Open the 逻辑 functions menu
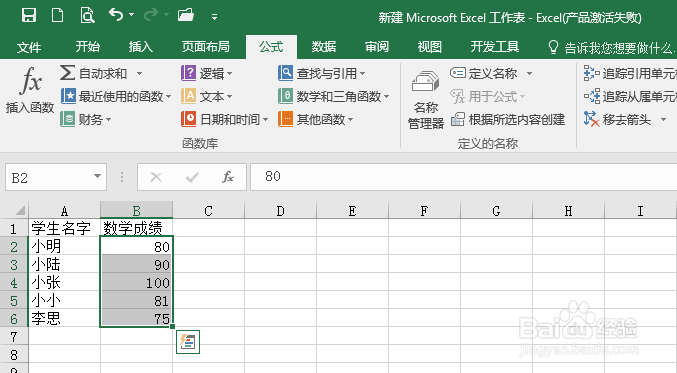Screen dimensions: 677x373 (x=206, y=73)
